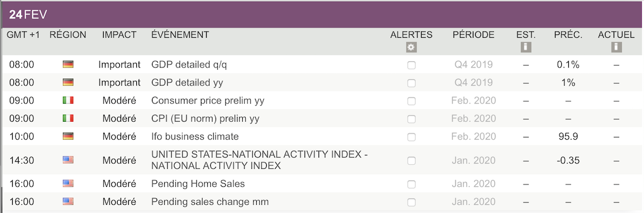
Task: Open the alerts settings gear icon
Action: point(411,47)
